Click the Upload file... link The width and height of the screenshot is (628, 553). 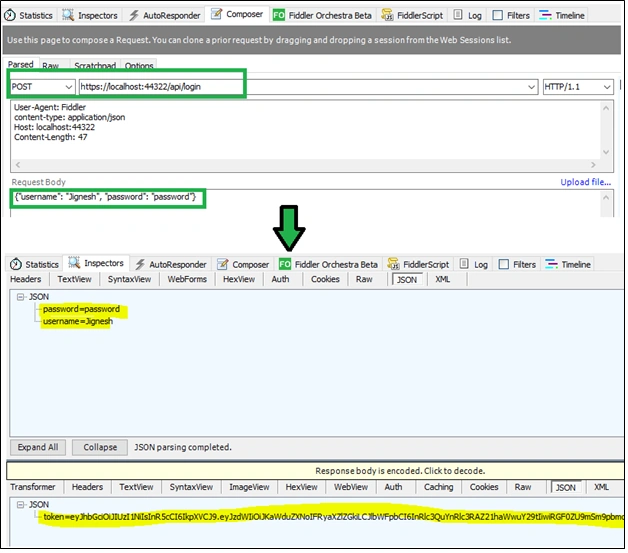point(586,182)
